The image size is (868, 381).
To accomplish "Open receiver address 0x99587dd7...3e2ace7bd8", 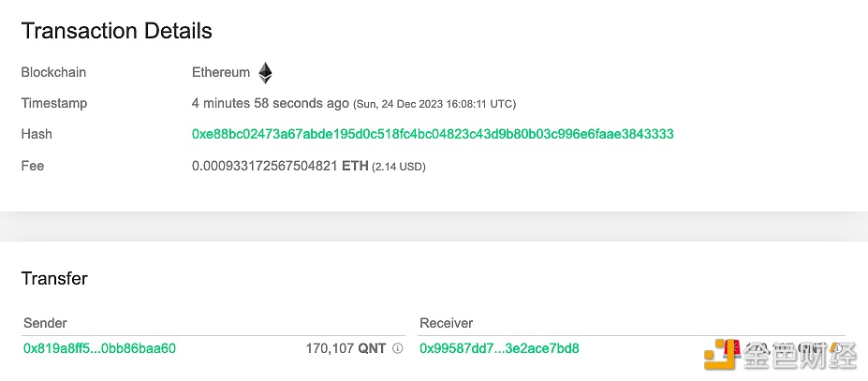I will (x=499, y=348).
